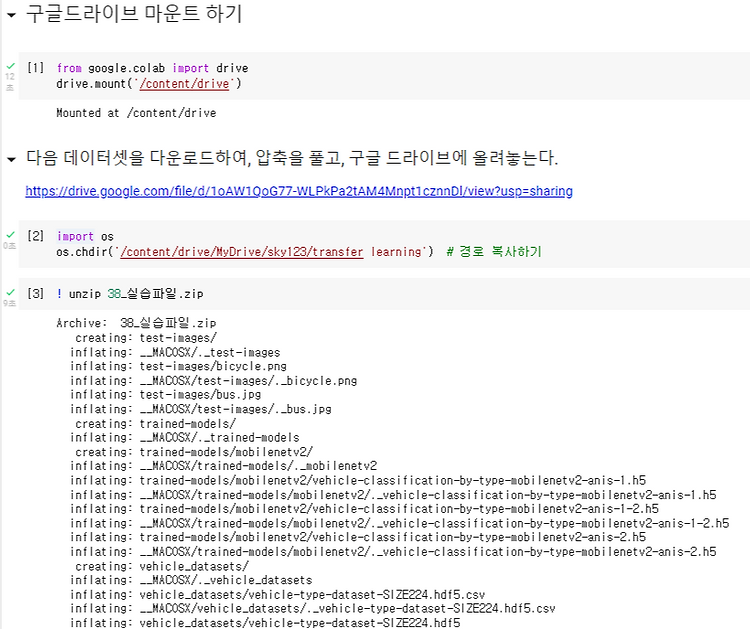
Task: Click the green checkmark beside cell [1]
Action: click(x=11, y=66)
